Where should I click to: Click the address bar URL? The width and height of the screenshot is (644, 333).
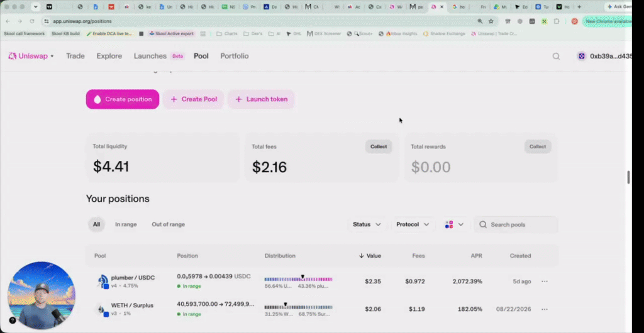coord(82,21)
